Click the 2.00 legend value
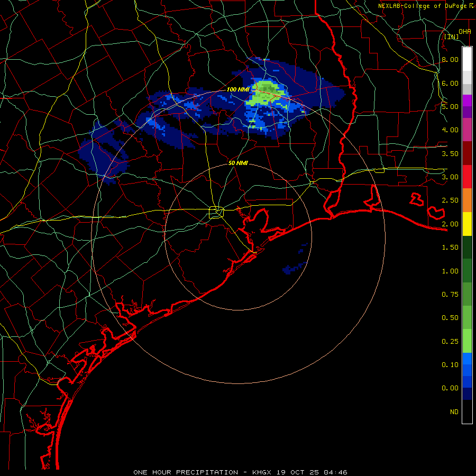The image size is (476, 476). pyautogui.click(x=450, y=224)
